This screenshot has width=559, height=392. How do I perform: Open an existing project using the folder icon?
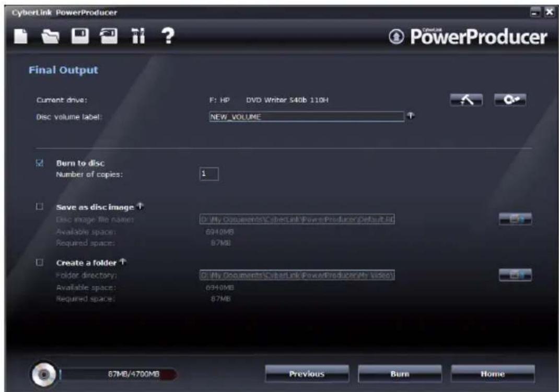point(50,37)
